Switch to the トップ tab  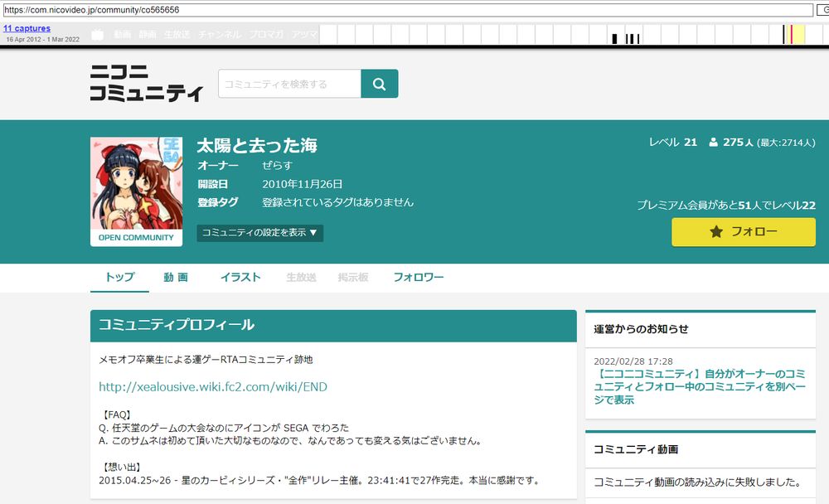(119, 277)
